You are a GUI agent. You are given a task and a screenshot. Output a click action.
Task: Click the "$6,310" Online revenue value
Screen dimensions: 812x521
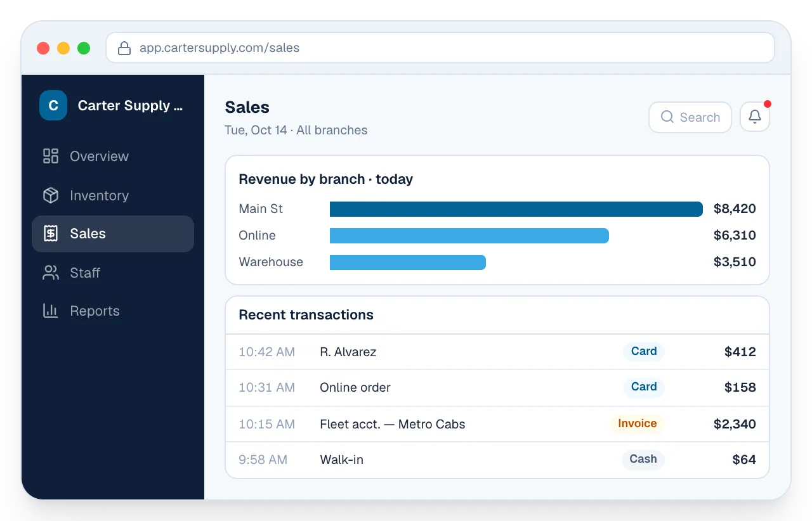tap(735, 236)
